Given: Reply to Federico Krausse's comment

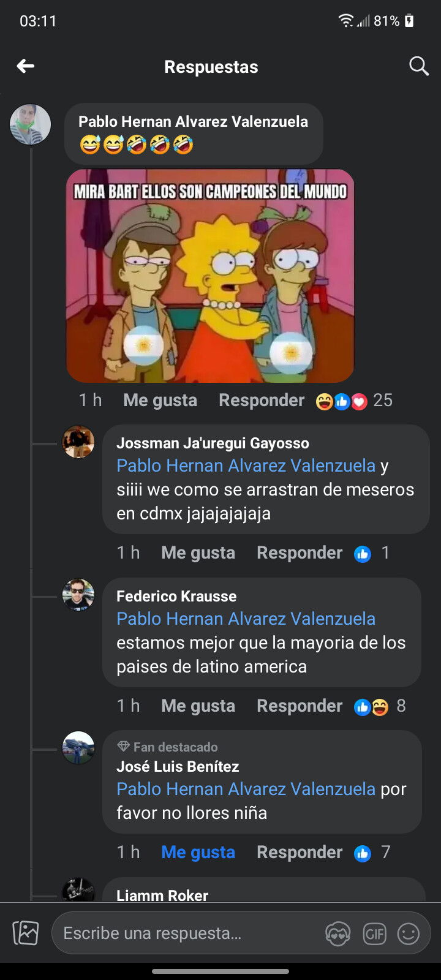Looking at the screenshot, I should (300, 706).
